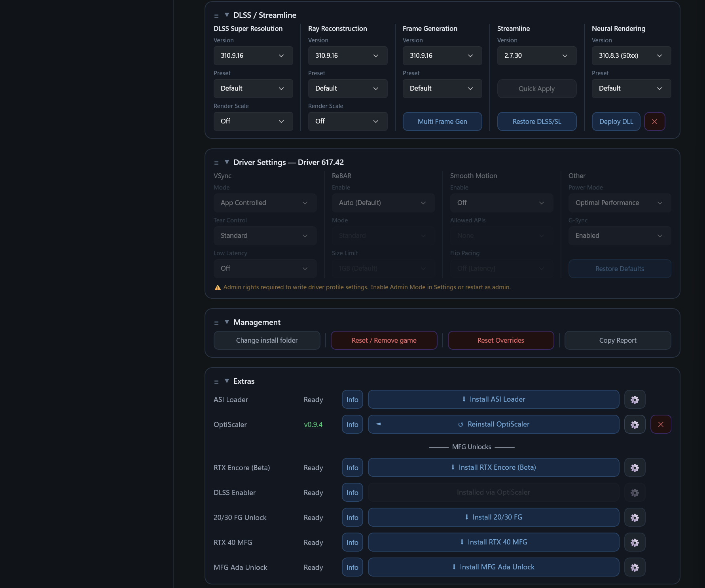Click Restore DLSS/SL button

point(537,121)
